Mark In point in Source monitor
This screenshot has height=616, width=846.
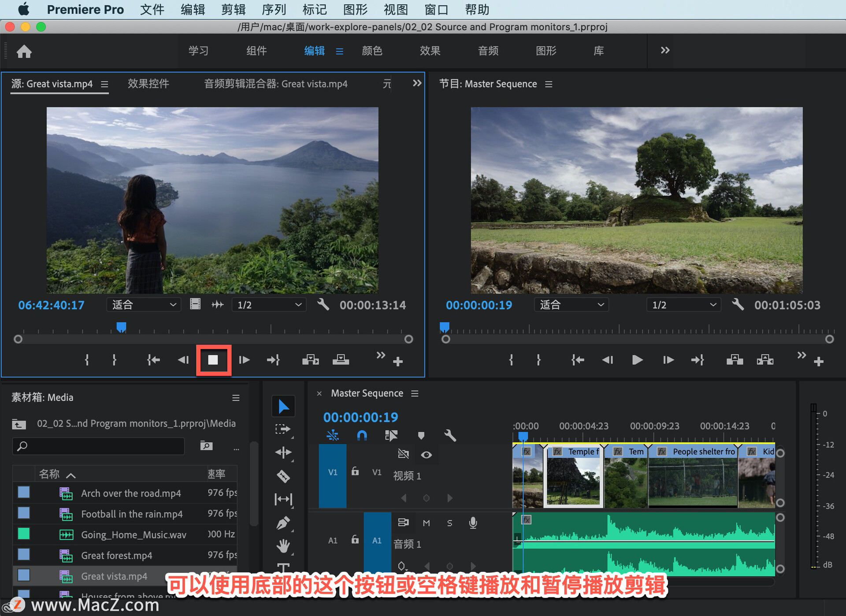tap(87, 360)
